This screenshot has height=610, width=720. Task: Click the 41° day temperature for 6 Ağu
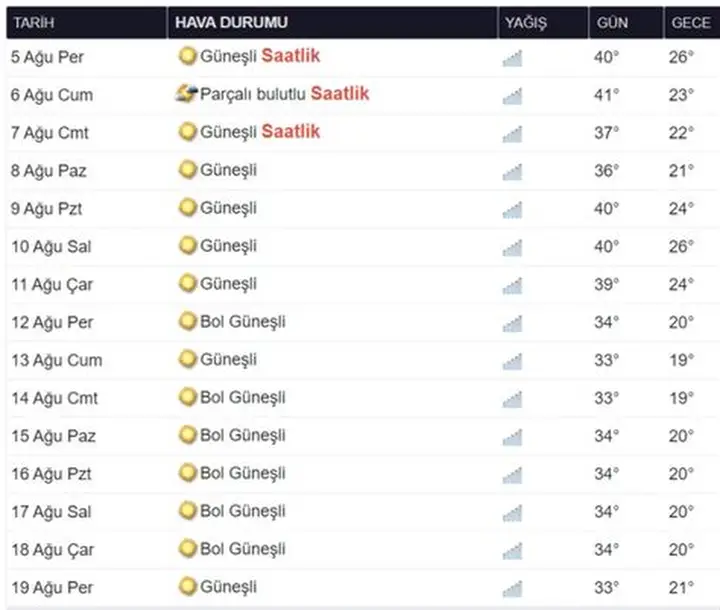click(607, 95)
